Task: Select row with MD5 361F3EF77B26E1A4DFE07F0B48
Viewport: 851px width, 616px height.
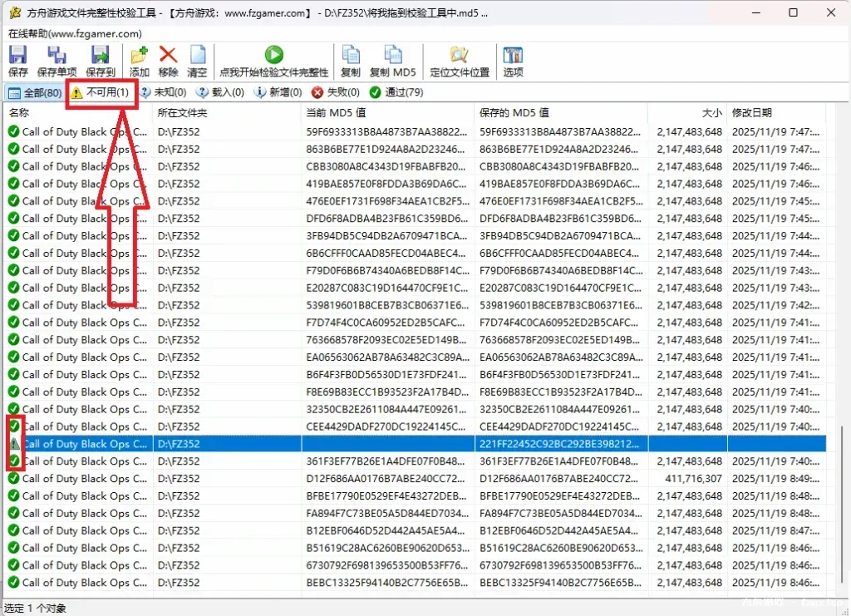Action: pyautogui.click(x=416, y=461)
